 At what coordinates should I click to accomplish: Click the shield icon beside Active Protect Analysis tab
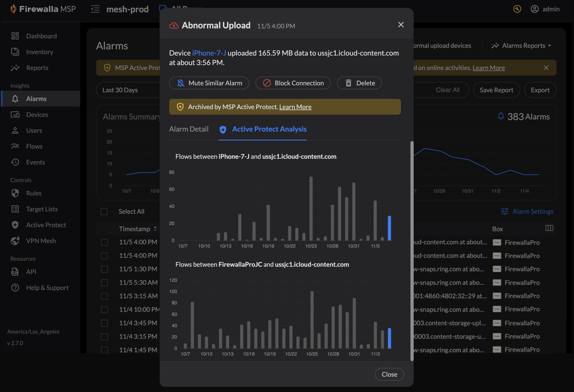pyautogui.click(x=223, y=130)
